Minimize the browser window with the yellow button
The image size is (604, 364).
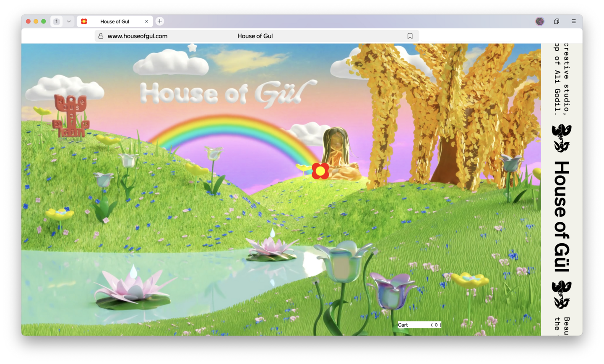tap(36, 21)
